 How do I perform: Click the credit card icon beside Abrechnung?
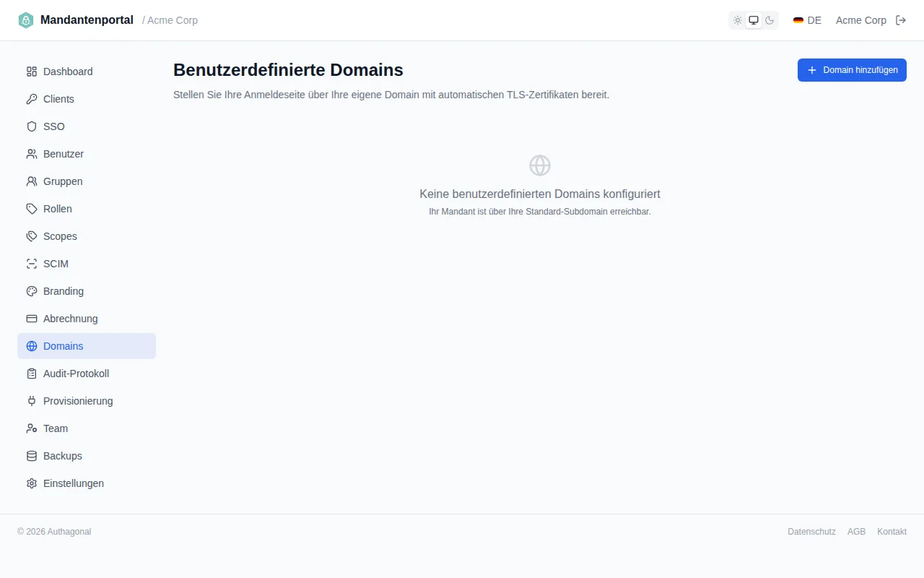pyautogui.click(x=32, y=319)
